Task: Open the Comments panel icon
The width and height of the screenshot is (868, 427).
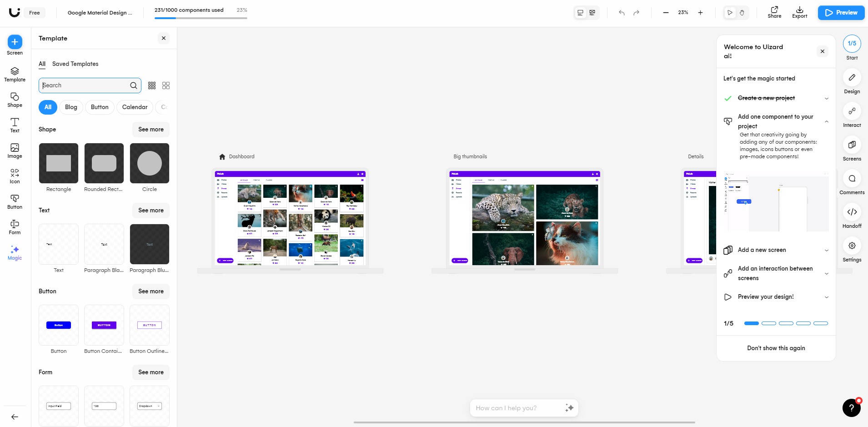Action: [x=852, y=178]
